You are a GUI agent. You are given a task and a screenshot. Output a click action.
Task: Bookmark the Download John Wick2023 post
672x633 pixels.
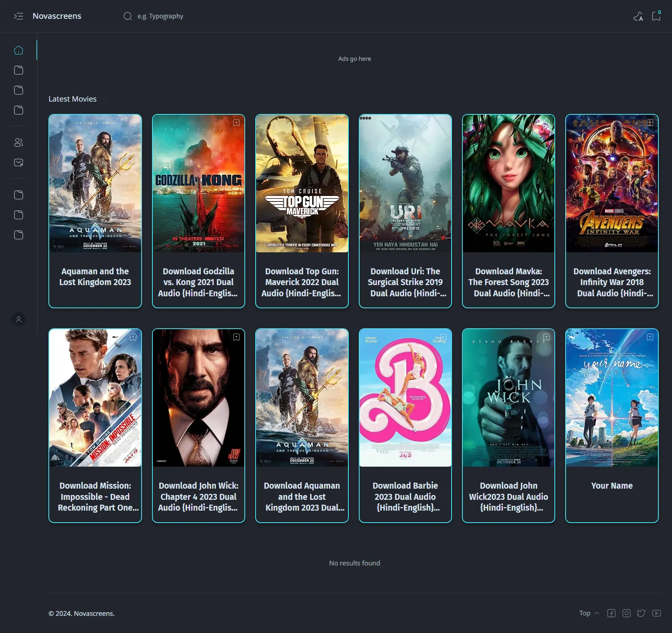tap(546, 337)
